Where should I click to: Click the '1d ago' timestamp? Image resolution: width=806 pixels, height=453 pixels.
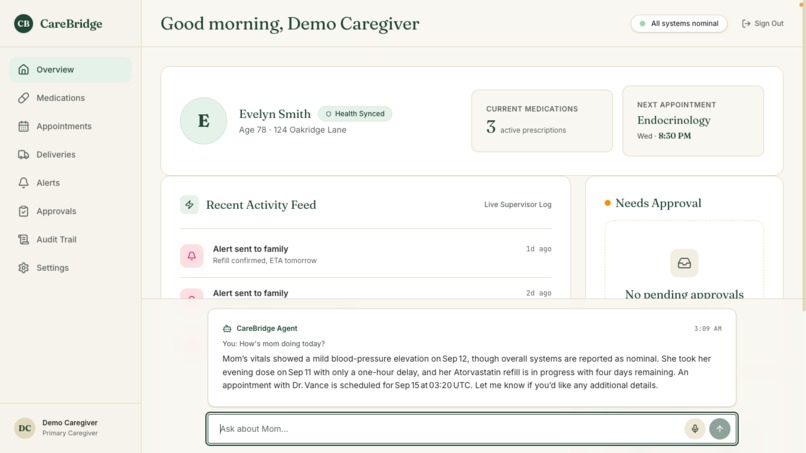click(x=539, y=249)
